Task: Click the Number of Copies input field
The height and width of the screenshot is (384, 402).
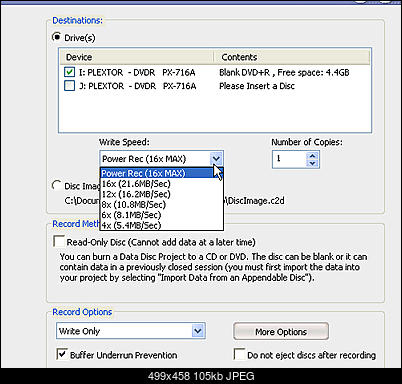Action: (290, 159)
